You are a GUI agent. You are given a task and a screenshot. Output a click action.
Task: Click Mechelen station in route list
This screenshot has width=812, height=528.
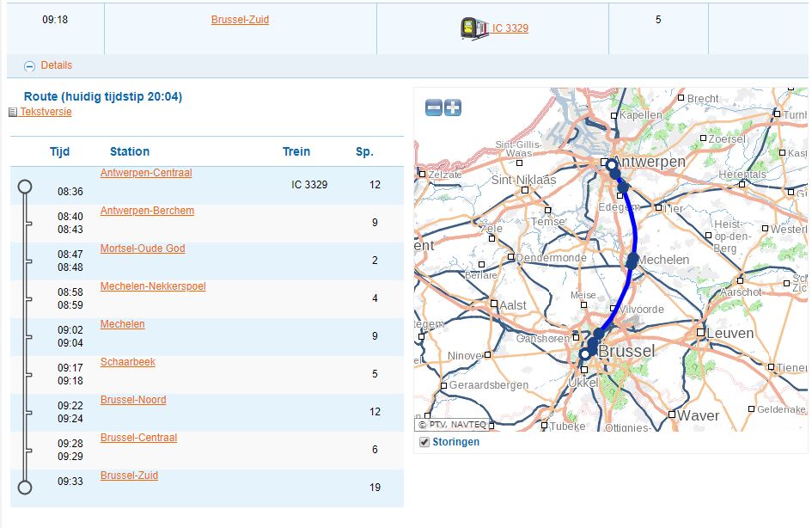(122, 324)
